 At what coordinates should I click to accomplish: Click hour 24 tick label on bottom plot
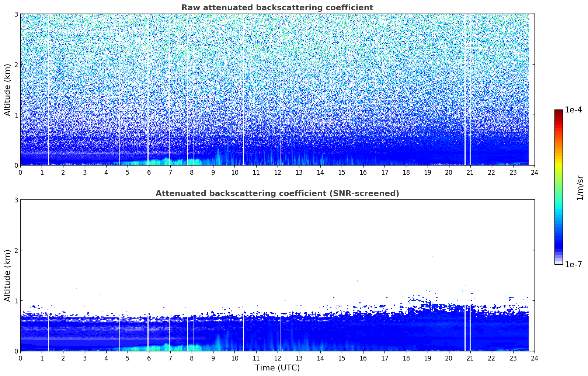(534, 358)
